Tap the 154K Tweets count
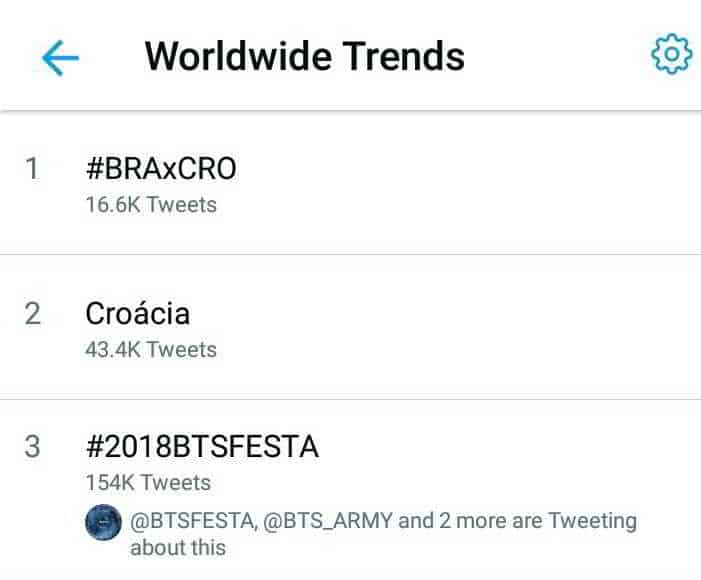This screenshot has width=701, height=580. click(x=148, y=483)
